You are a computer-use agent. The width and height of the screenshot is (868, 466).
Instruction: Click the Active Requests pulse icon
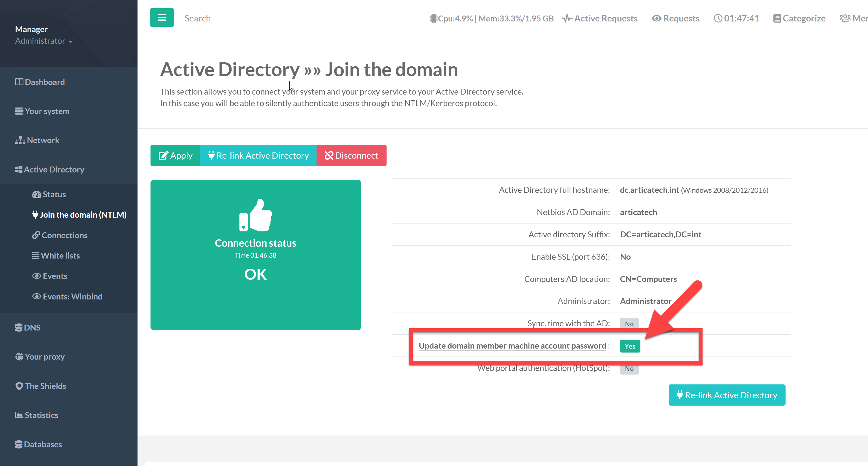click(x=567, y=18)
